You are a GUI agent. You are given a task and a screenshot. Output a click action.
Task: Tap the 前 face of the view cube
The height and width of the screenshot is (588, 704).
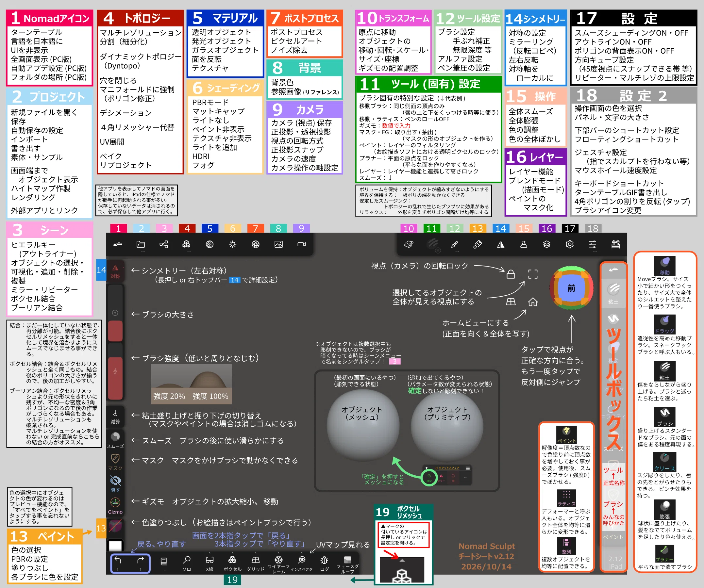tap(571, 288)
